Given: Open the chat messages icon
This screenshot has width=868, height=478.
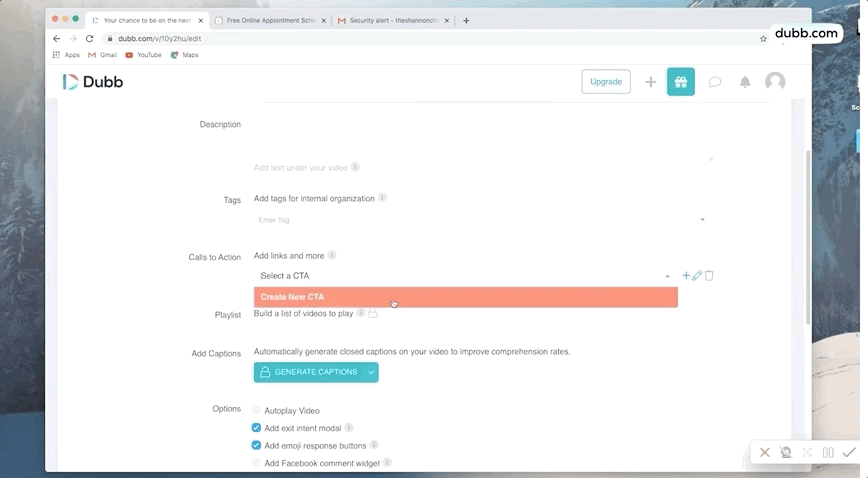Looking at the screenshot, I should point(715,82).
